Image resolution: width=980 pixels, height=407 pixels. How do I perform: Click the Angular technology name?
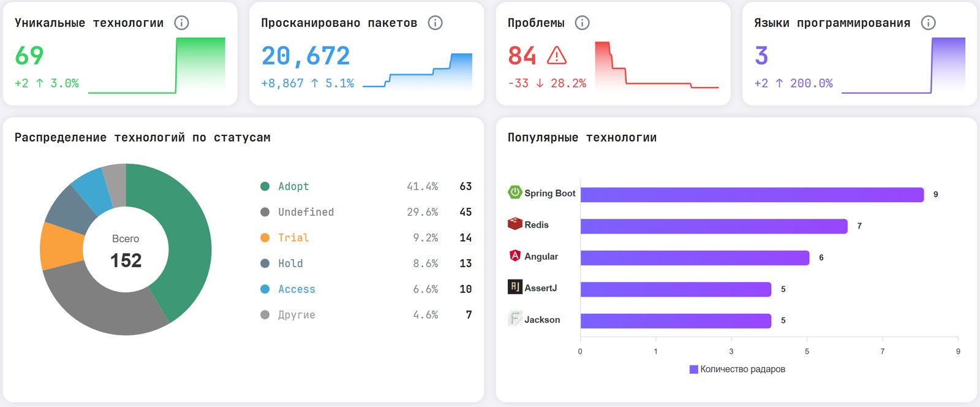(x=541, y=256)
